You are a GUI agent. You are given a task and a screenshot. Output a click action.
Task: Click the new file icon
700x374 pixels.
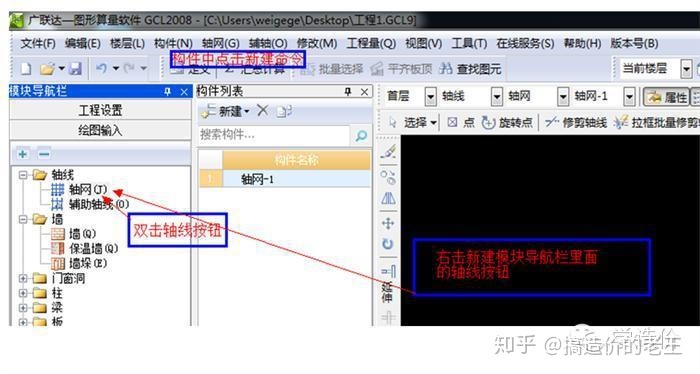[26, 69]
